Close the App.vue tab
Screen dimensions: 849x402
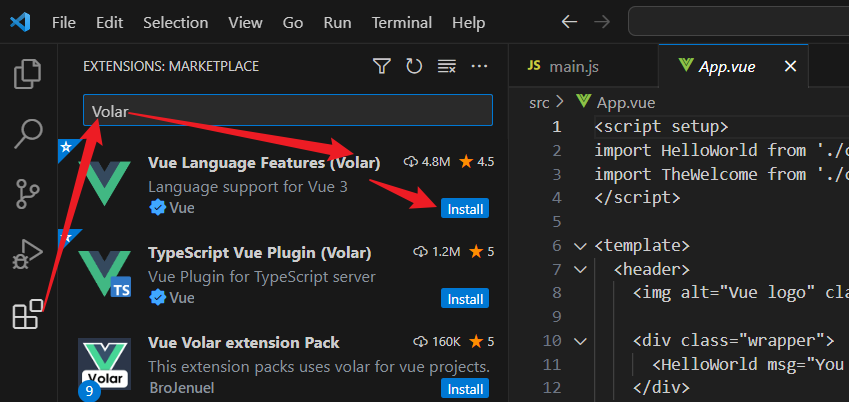coord(791,66)
